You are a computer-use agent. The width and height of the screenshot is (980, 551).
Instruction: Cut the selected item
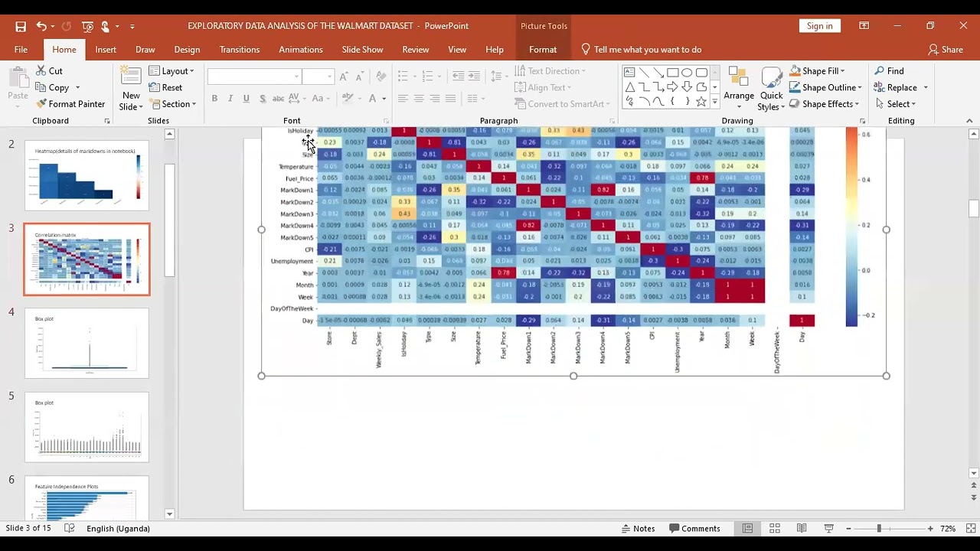[x=49, y=71]
